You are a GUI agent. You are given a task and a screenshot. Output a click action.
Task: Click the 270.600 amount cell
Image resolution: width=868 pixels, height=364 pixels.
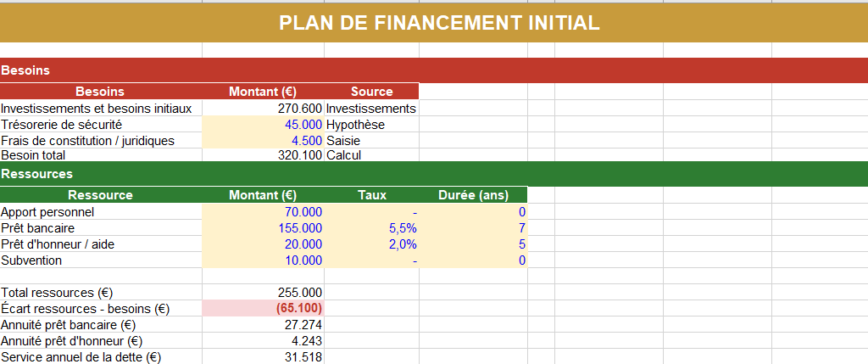(x=263, y=108)
